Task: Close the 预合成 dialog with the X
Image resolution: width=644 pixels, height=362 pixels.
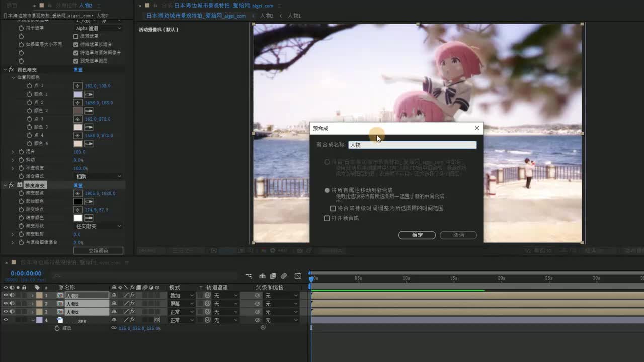Action: point(477,128)
